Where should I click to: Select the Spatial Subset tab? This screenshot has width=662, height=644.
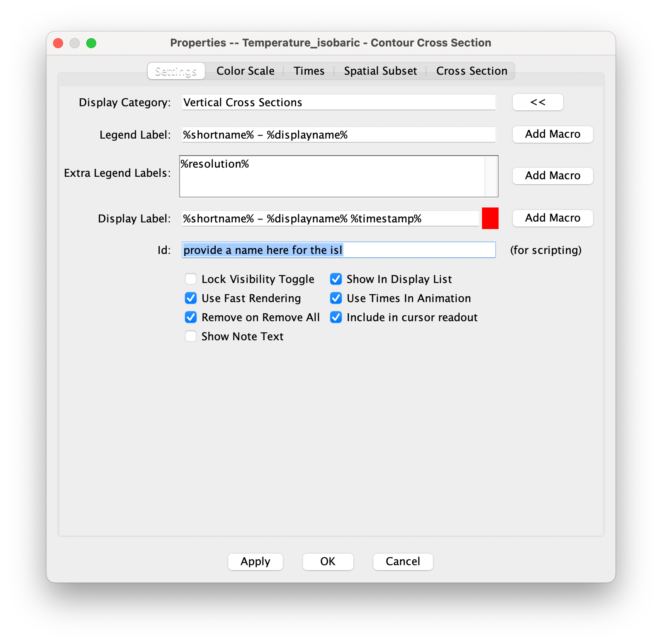380,71
